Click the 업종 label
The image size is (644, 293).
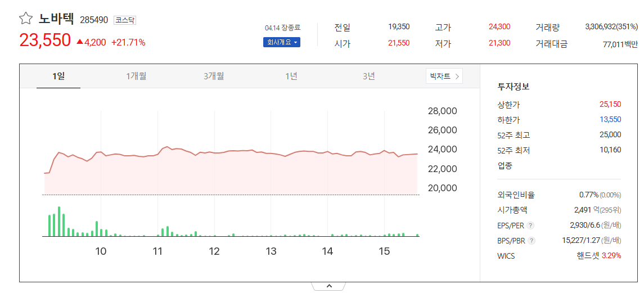(505, 165)
